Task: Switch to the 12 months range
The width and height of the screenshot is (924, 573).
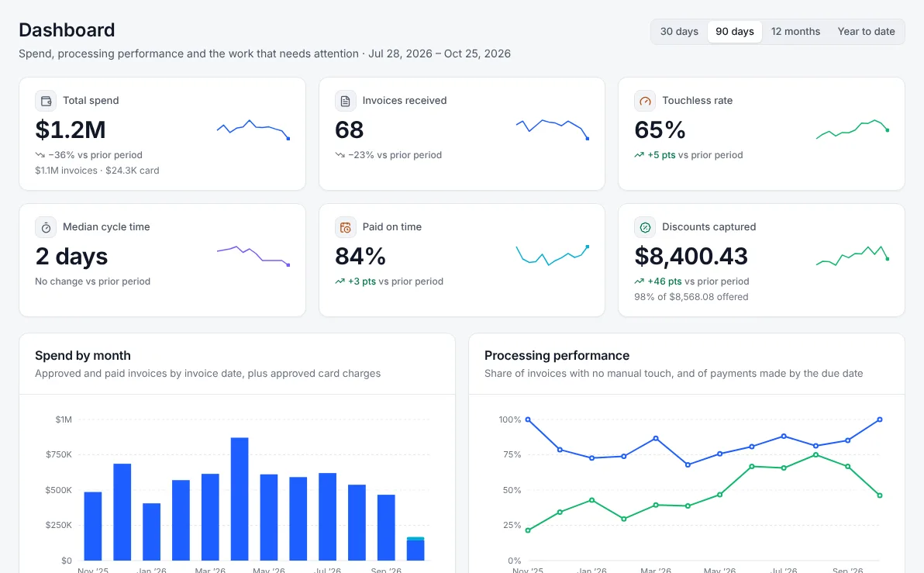Action: click(795, 31)
